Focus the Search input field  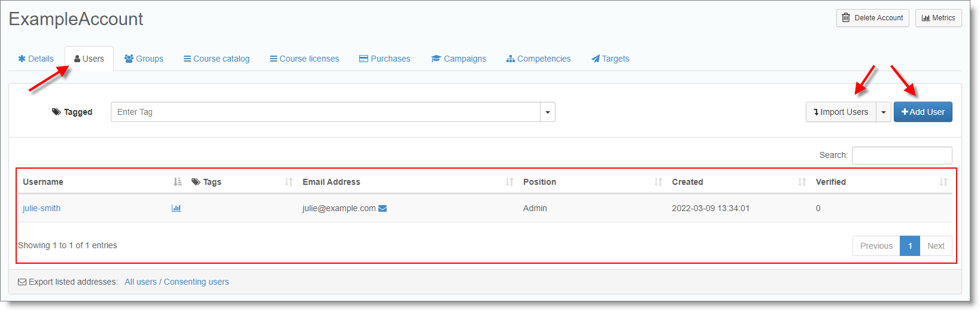point(902,155)
